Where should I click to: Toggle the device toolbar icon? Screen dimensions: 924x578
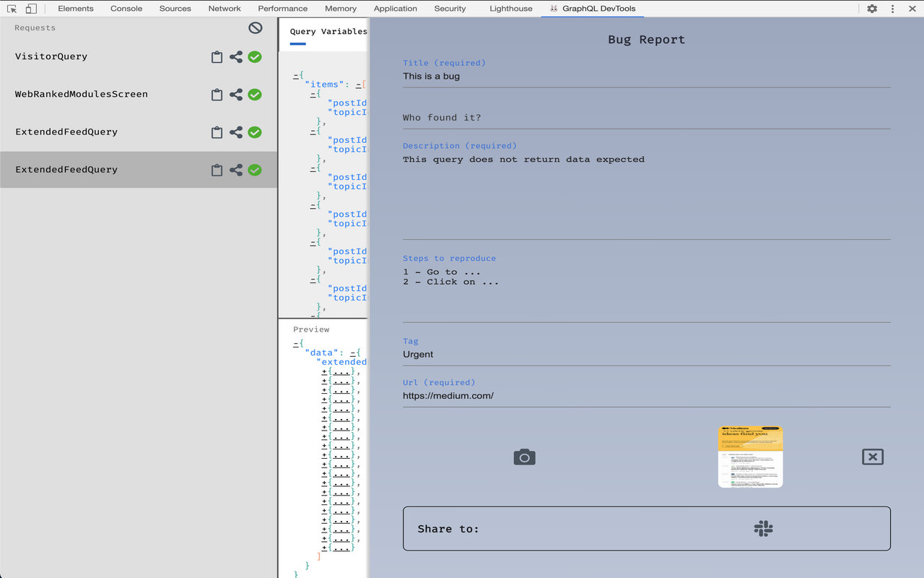pos(31,9)
